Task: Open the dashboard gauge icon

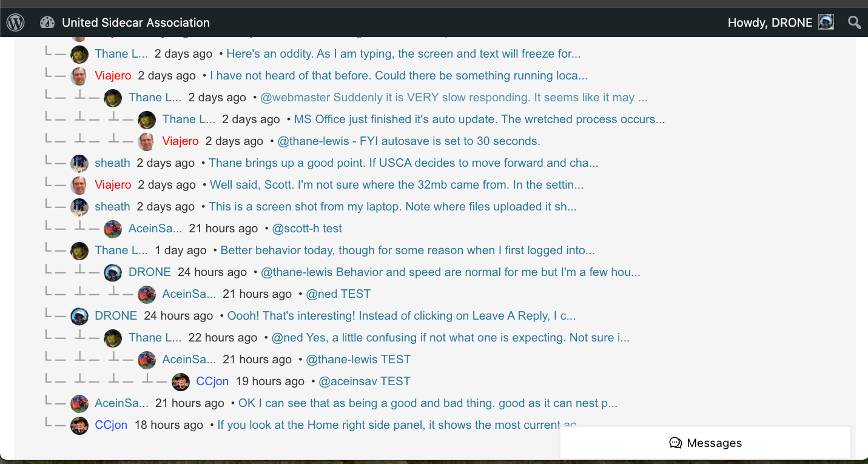Action: (47, 22)
